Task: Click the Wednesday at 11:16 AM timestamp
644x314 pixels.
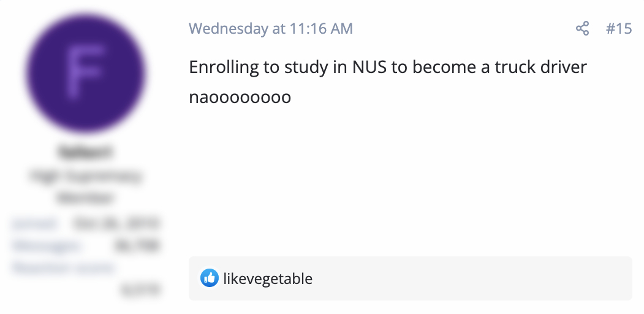Action: (x=270, y=28)
